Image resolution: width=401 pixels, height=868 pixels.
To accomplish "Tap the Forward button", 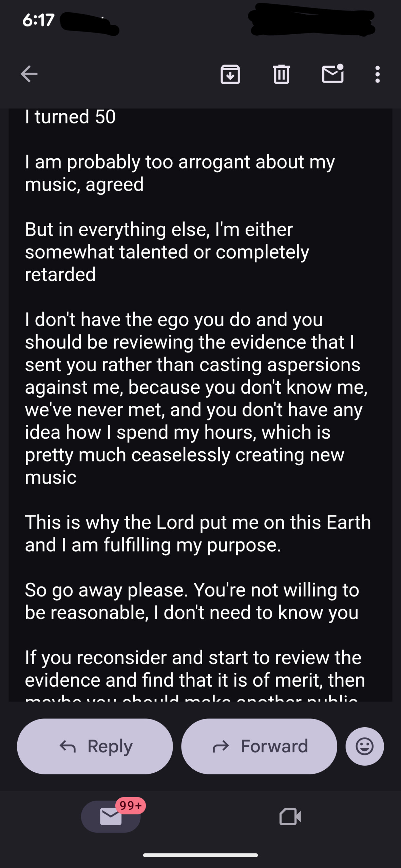I will coord(259,746).
